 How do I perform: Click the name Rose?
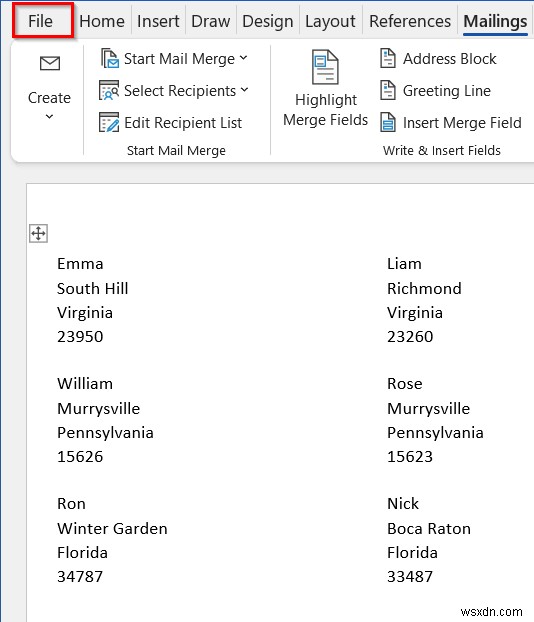point(405,384)
